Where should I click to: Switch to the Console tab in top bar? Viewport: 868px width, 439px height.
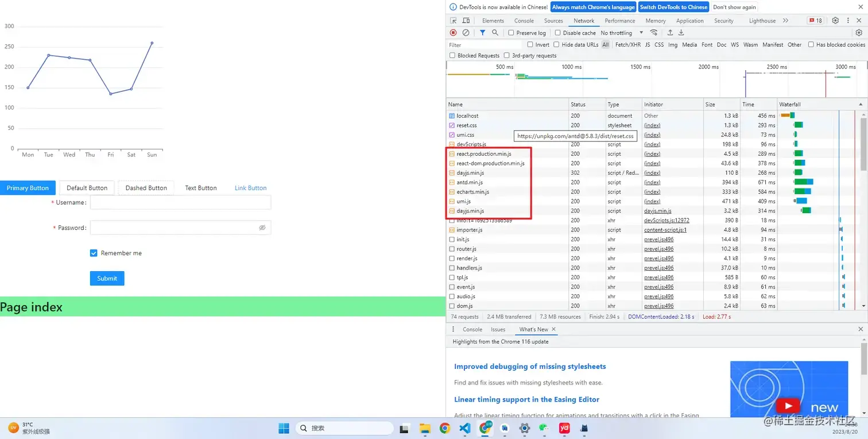pos(524,21)
